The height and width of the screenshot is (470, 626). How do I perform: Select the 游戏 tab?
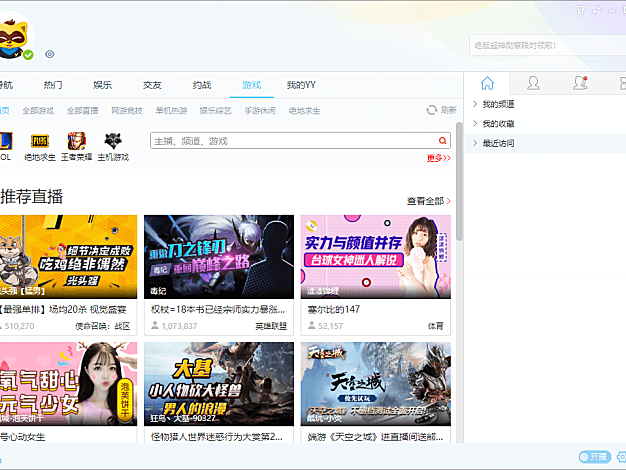[252, 85]
